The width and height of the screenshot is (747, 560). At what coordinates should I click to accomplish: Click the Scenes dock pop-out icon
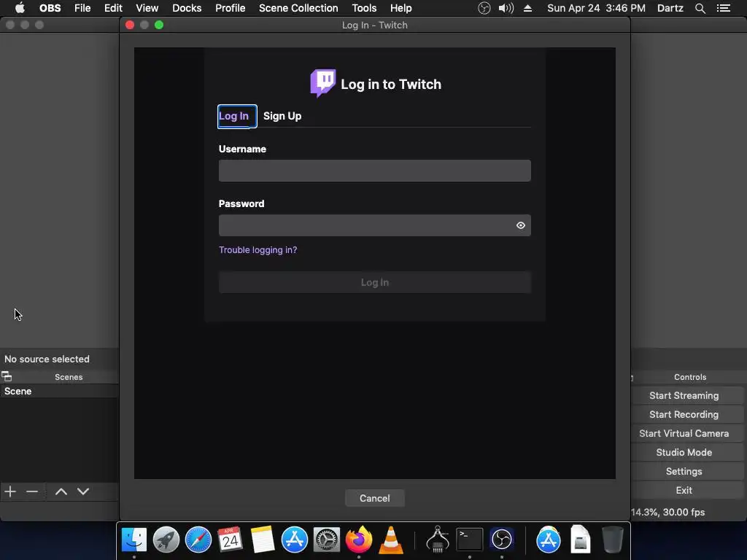(x=7, y=377)
